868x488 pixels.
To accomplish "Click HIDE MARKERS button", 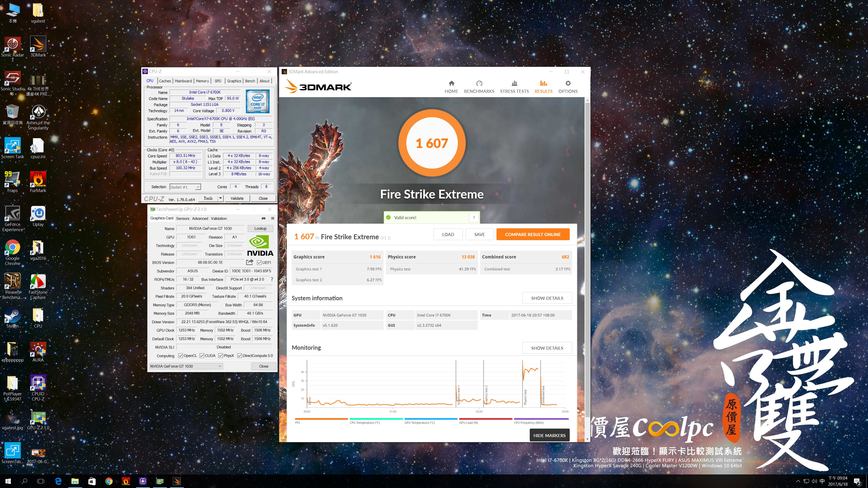I will pyautogui.click(x=549, y=435).
